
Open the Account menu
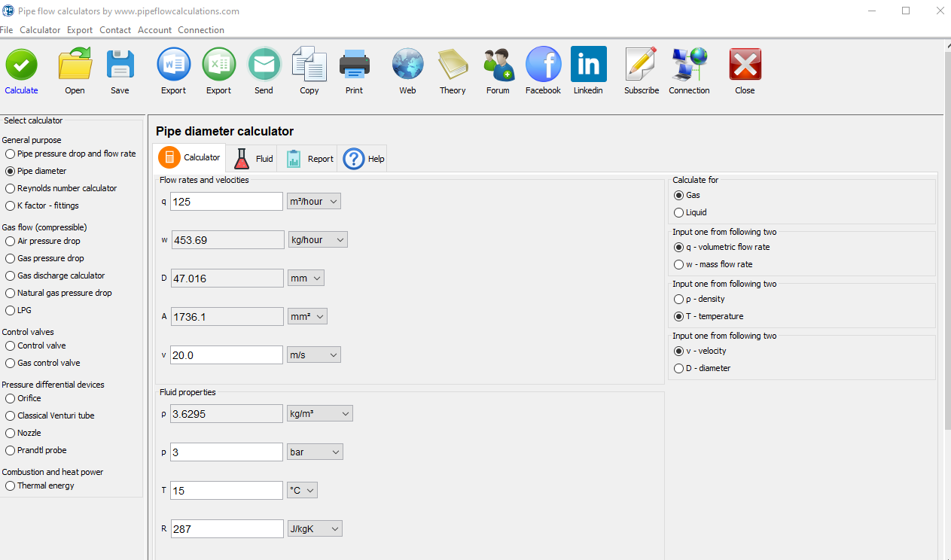pyautogui.click(x=154, y=30)
